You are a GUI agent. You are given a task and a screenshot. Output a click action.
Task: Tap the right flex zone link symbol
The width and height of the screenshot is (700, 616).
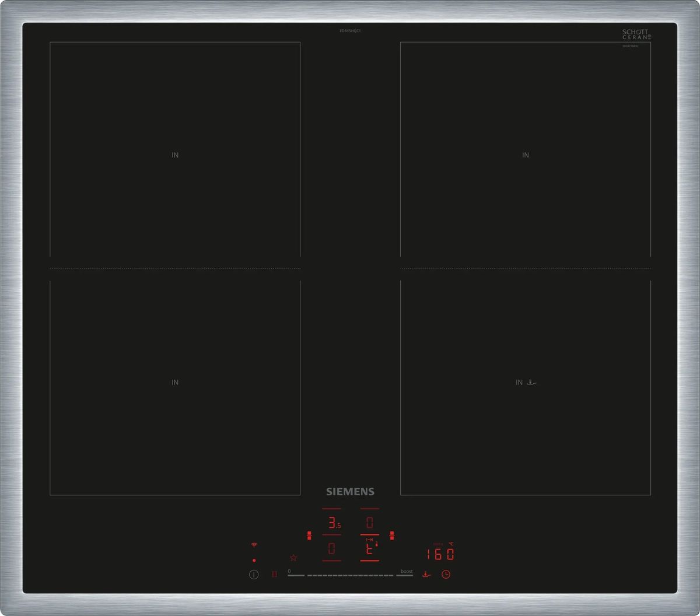[392, 535]
